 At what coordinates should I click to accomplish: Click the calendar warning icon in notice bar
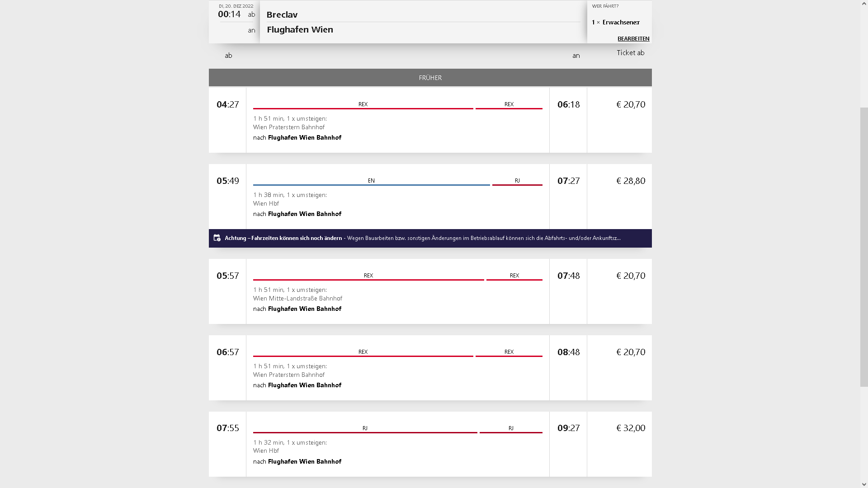[x=217, y=238]
